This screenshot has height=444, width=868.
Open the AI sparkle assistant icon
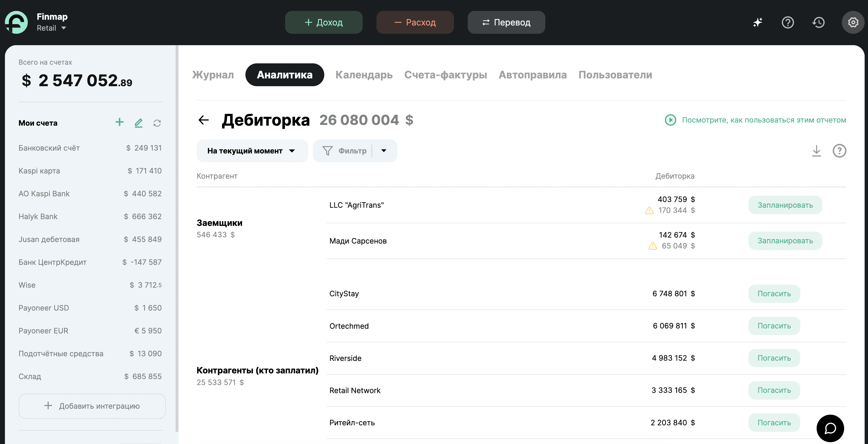(757, 22)
